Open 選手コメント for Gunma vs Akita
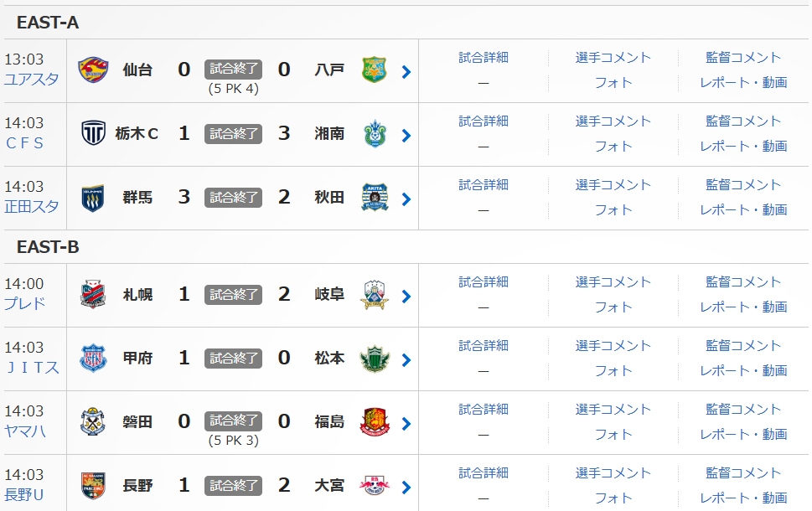 (x=613, y=184)
